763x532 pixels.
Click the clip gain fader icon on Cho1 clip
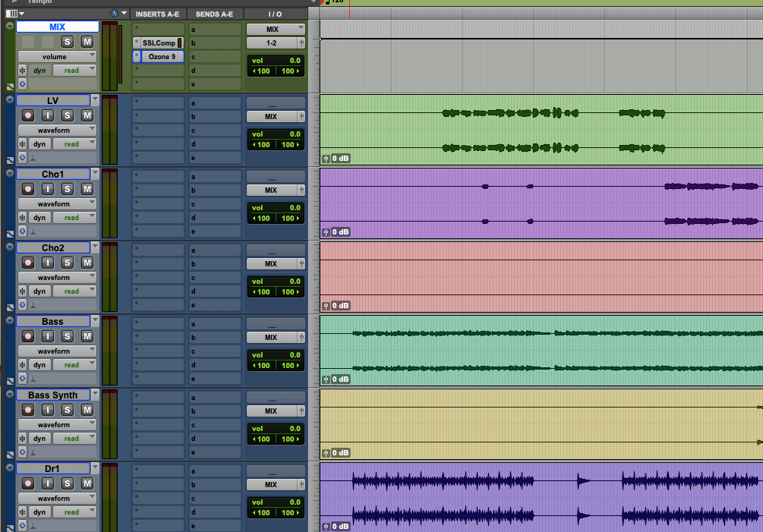(x=326, y=232)
